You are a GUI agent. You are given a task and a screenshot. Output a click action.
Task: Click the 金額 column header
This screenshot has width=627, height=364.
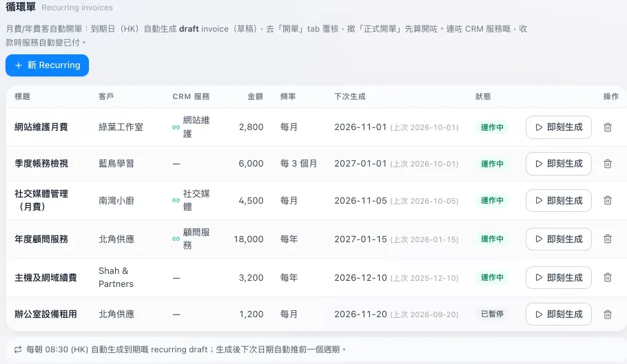[255, 96]
